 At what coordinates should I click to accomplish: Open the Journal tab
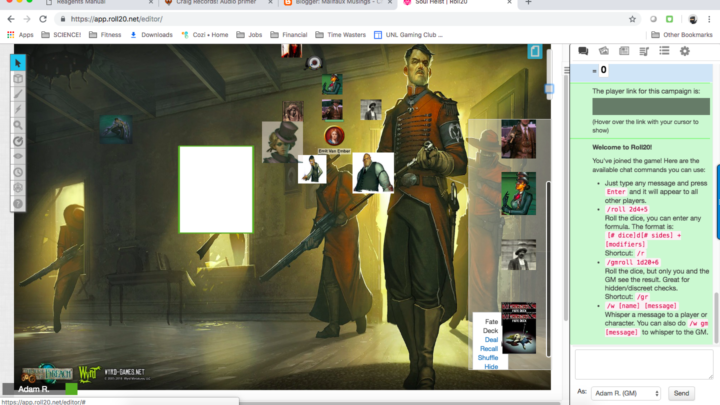pos(624,51)
